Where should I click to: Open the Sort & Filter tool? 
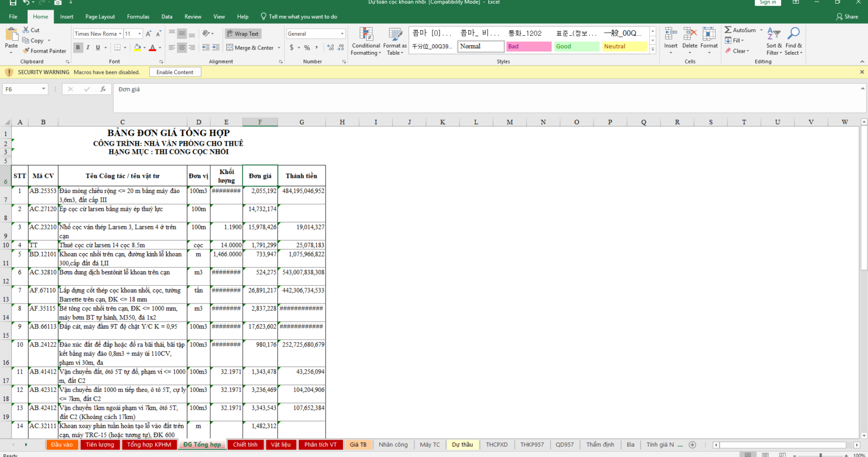pyautogui.click(x=774, y=41)
